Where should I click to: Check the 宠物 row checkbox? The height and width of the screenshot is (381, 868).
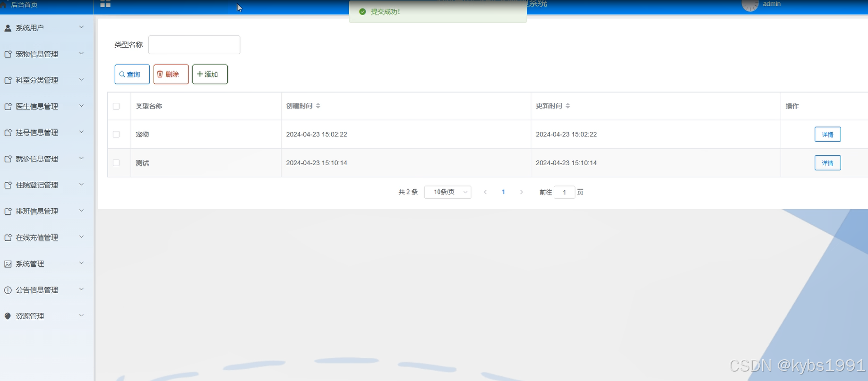(x=116, y=134)
